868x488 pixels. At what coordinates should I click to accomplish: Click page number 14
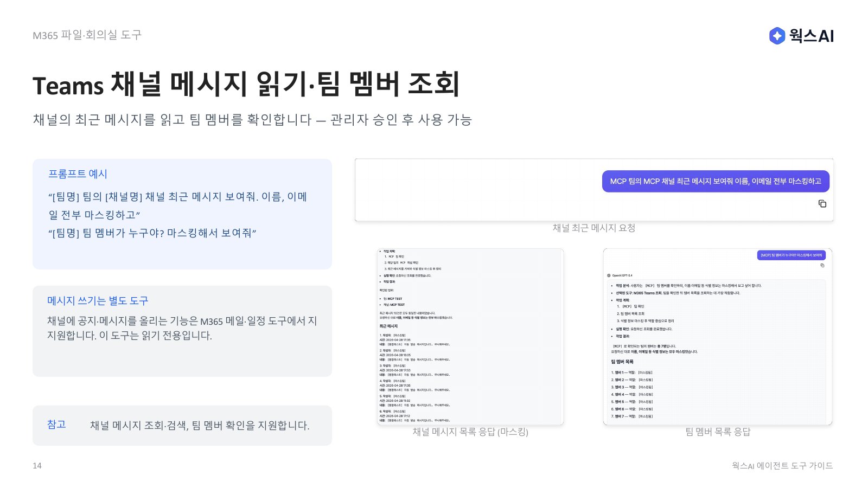37,466
